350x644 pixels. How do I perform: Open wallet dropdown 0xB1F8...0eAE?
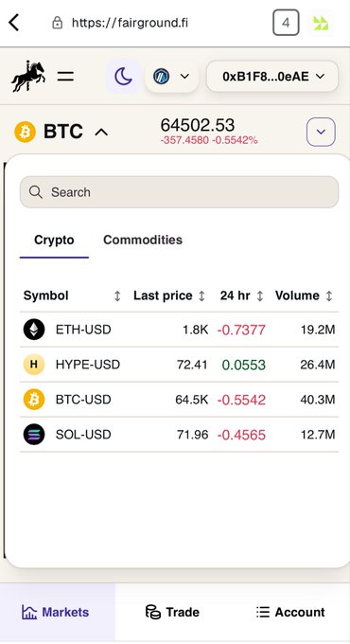point(272,77)
